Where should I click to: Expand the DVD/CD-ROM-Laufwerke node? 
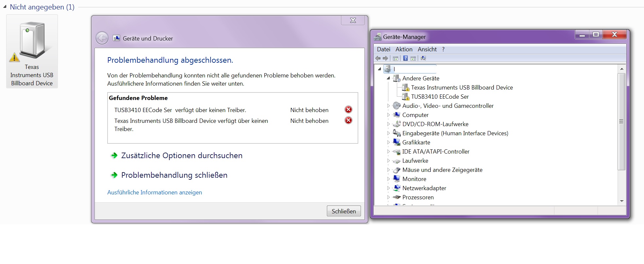388,124
